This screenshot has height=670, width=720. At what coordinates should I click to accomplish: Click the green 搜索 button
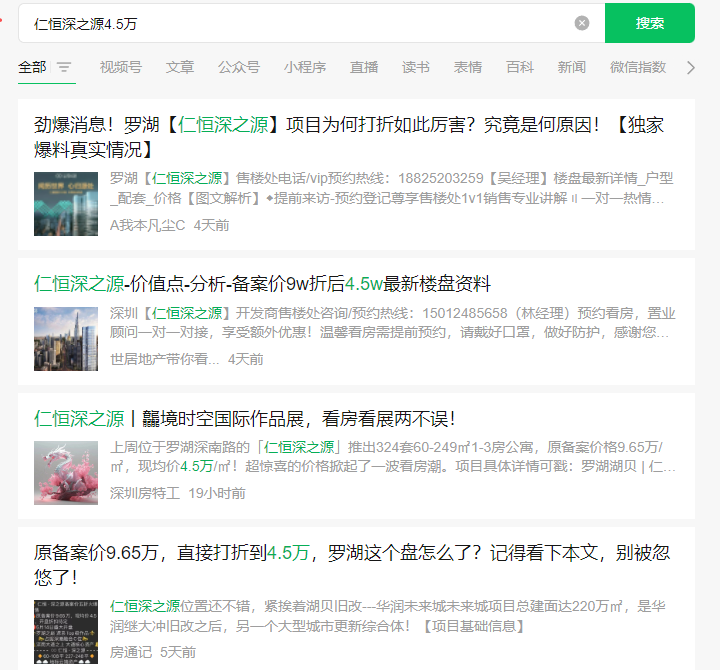(x=649, y=23)
